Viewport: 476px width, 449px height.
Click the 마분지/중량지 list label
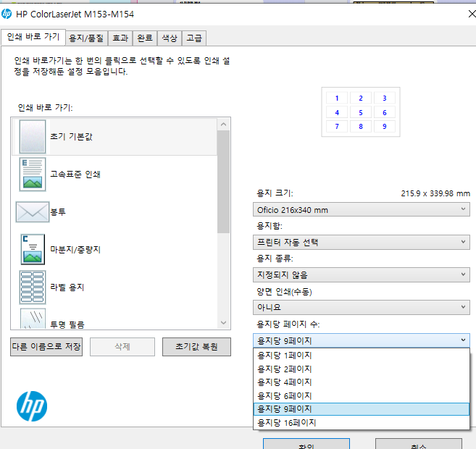(x=75, y=250)
